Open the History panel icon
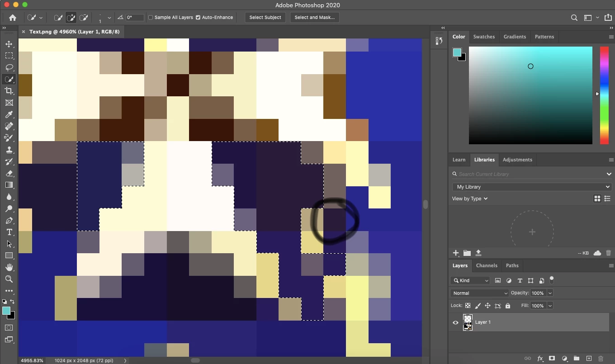615x364 pixels. click(439, 41)
